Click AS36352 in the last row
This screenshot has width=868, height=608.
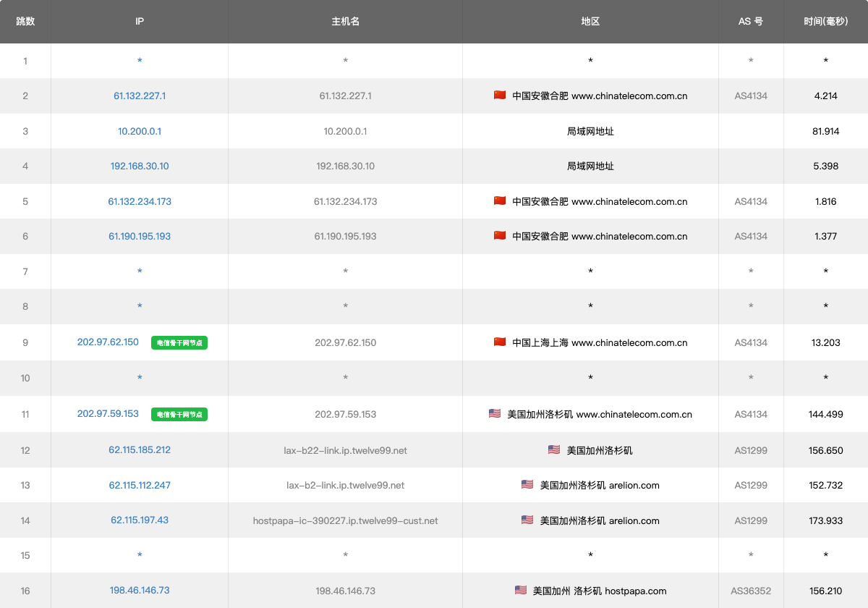pyautogui.click(x=751, y=591)
